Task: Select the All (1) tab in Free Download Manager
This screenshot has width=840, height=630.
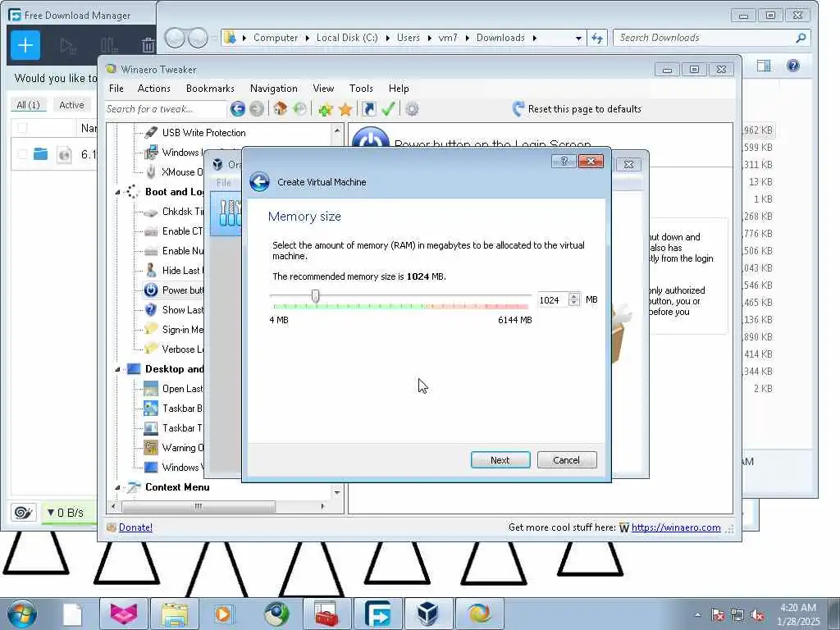Action: 28,105
